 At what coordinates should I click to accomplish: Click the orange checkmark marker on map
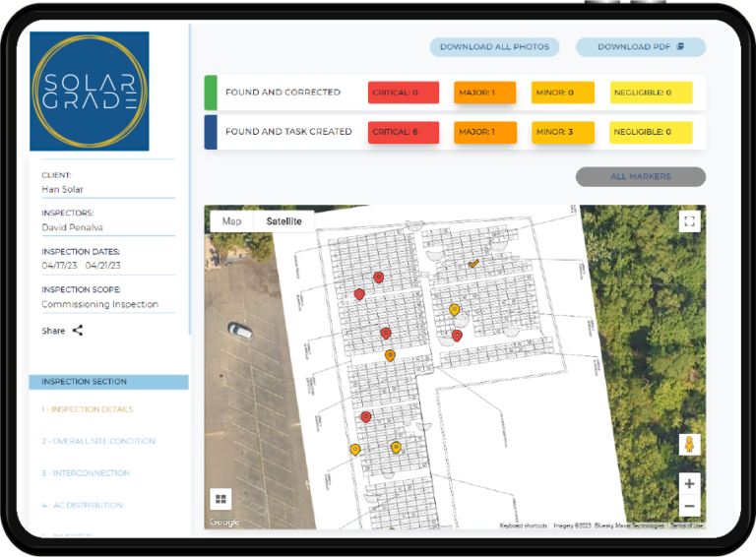coord(473,264)
